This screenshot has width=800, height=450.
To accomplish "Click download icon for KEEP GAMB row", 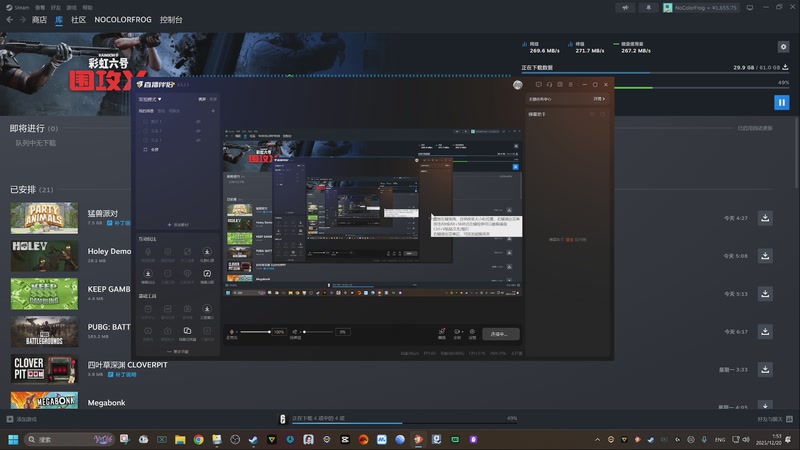I will point(765,293).
